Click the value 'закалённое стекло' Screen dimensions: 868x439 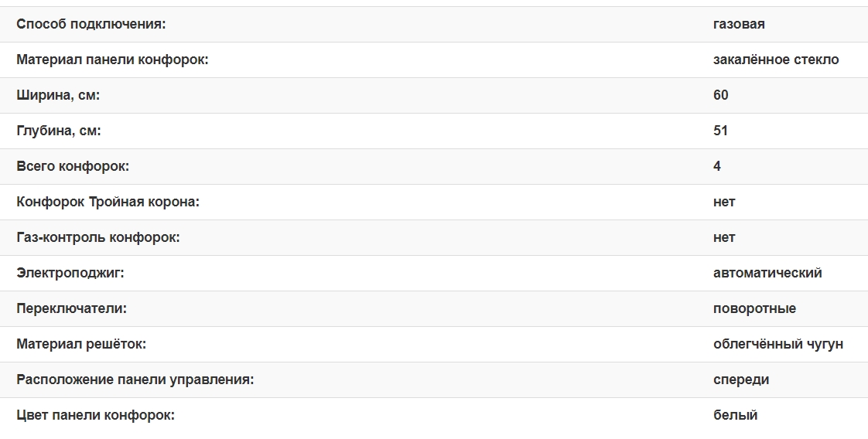tap(776, 60)
